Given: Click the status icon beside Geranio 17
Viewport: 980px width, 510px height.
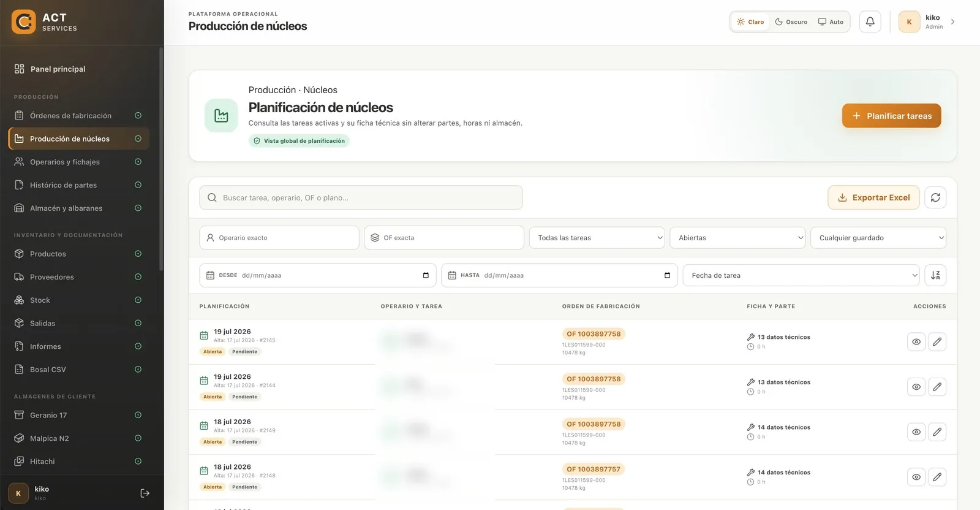Looking at the screenshot, I should click(x=138, y=415).
